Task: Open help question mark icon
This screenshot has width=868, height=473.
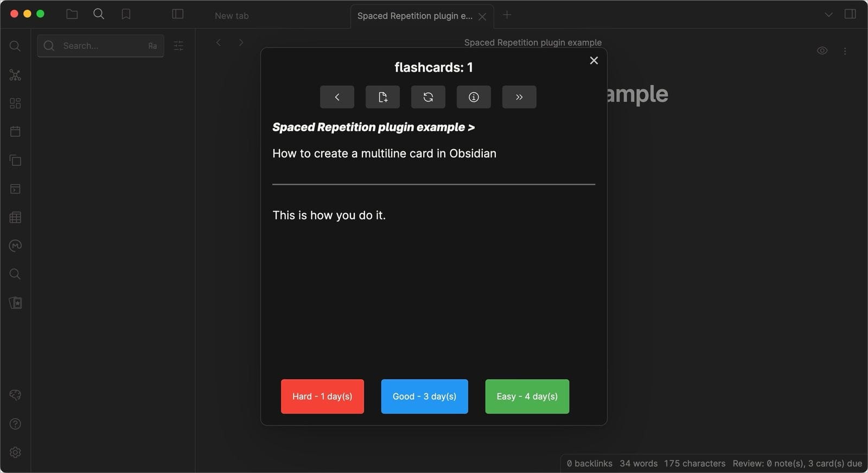Action: (15, 424)
